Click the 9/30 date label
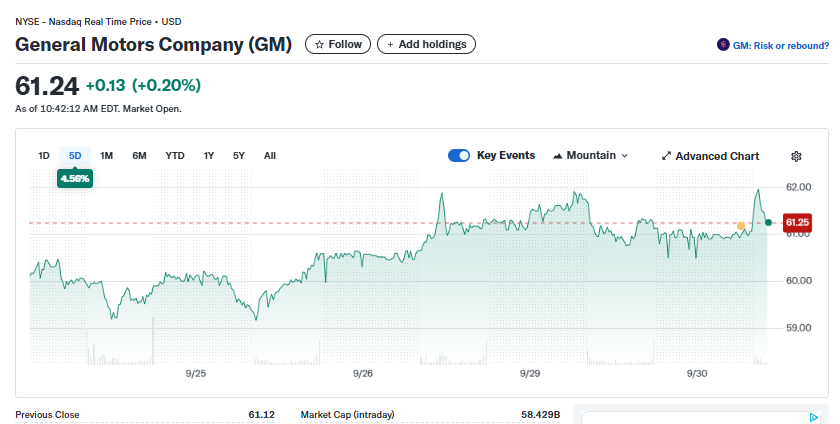The height and width of the screenshot is (424, 840). [697, 374]
